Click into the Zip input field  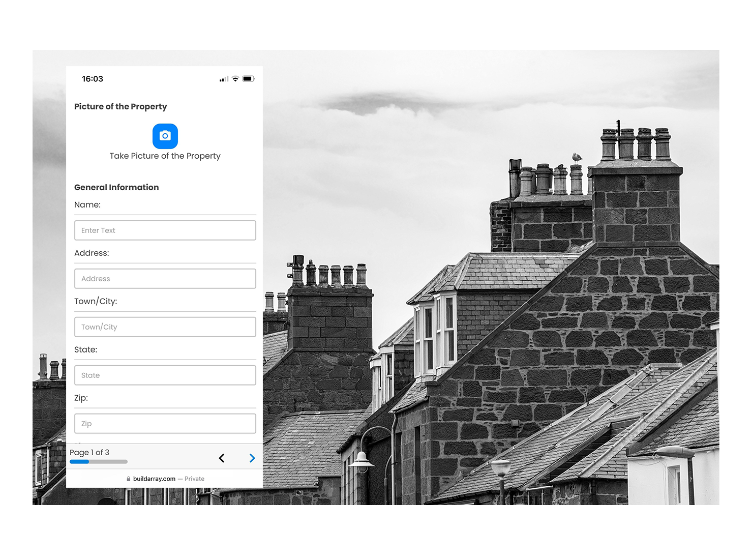165,424
